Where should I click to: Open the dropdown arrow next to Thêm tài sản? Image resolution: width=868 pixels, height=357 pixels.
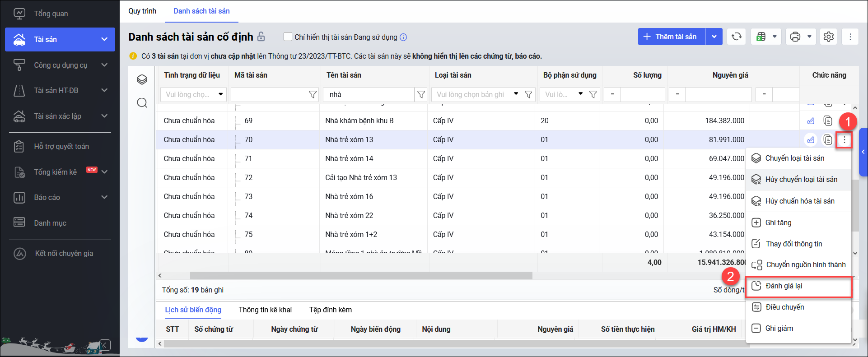(714, 37)
